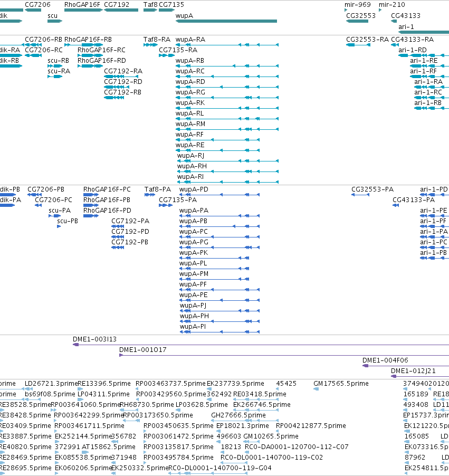Click the ari-1-RC transcript label
449x476 pixels.
pos(428,92)
